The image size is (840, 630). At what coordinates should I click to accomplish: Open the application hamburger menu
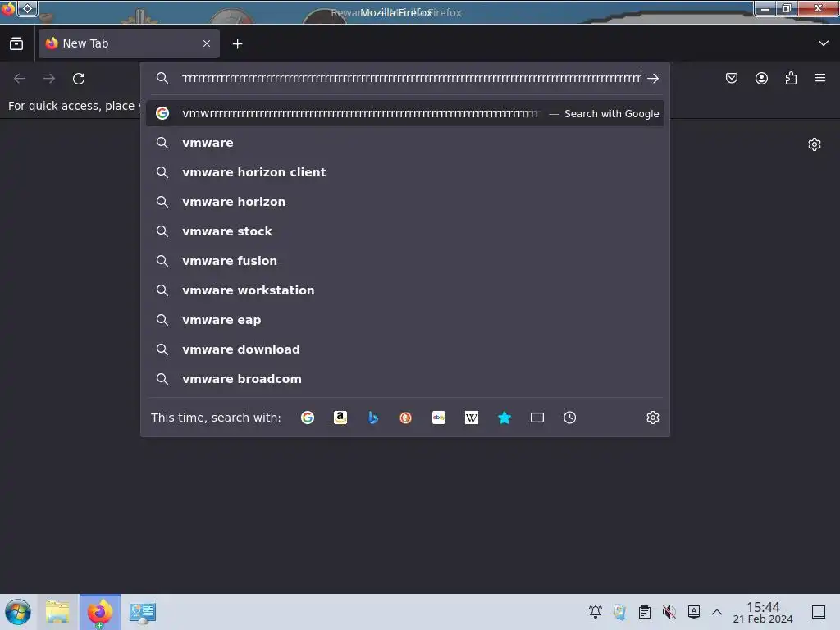tap(820, 78)
